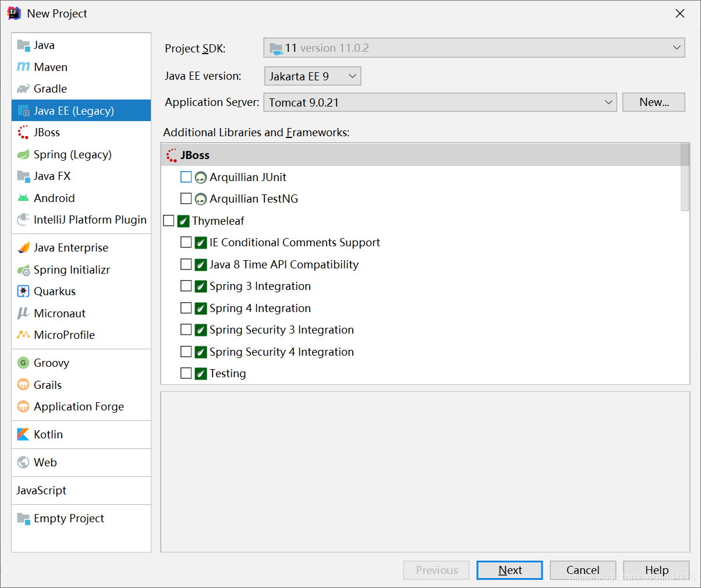Click the Groovy G icon
This screenshot has width=701, height=588.
23,363
